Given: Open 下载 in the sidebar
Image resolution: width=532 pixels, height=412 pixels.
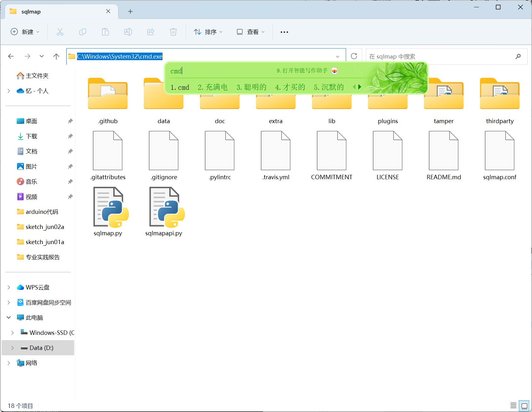Looking at the screenshot, I should [31, 136].
